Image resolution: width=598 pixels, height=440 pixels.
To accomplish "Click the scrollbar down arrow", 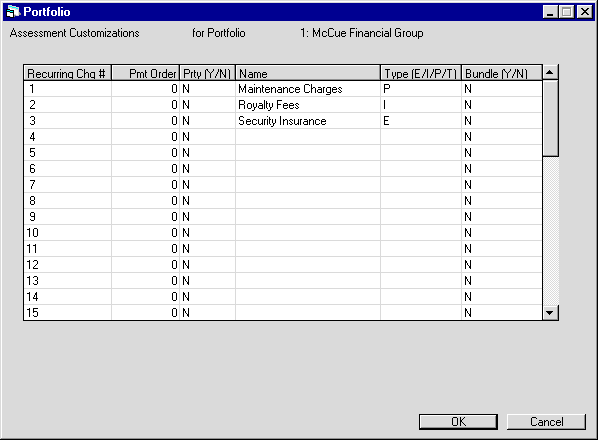I will [x=550, y=313].
